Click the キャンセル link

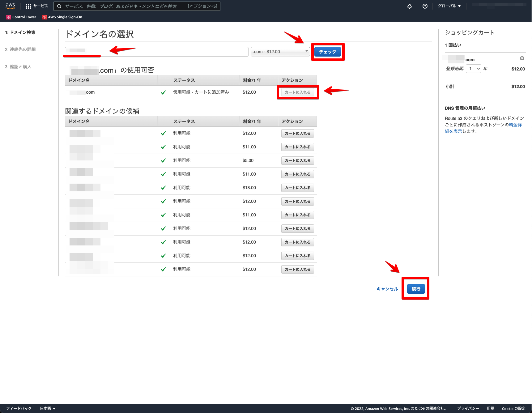[387, 289]
